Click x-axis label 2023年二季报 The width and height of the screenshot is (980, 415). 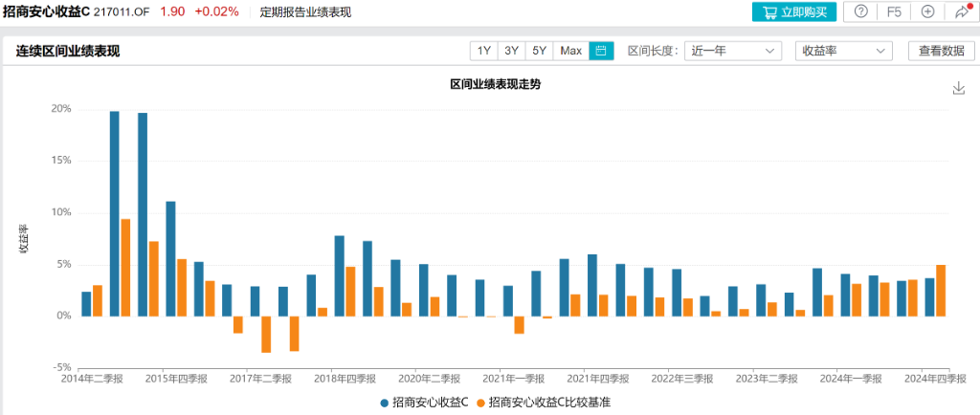click(767, 379)
